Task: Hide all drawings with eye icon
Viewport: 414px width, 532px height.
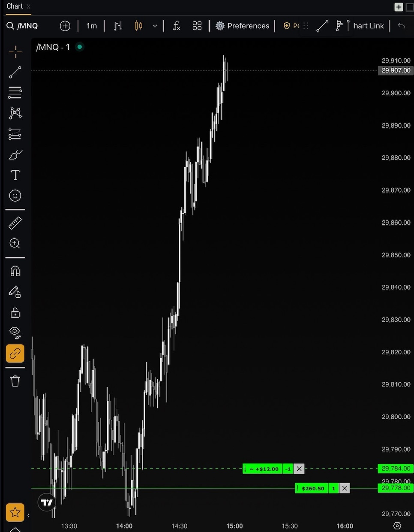Action: [x=15, y=332]
